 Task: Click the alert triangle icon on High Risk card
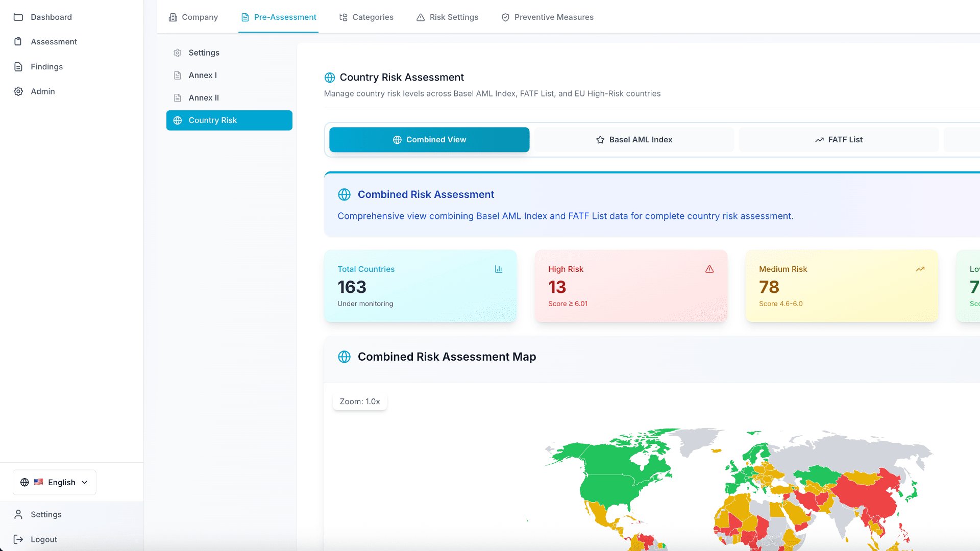[x=709, y=269]
